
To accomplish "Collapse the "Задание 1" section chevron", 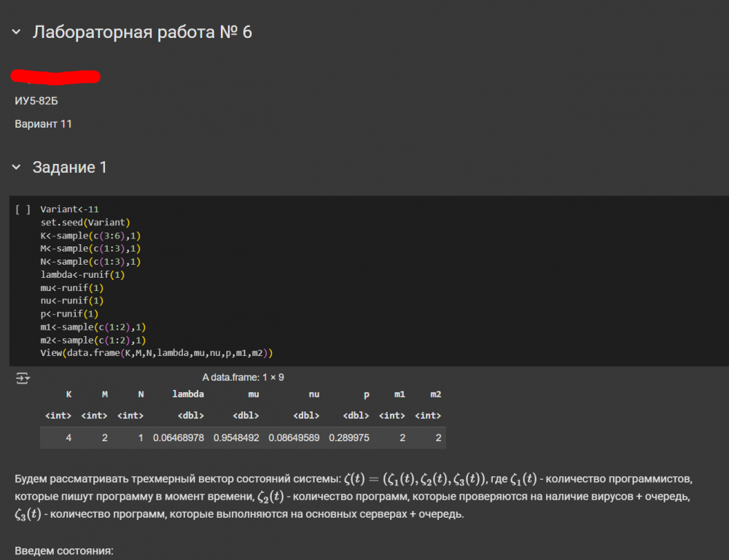I will coord(16,168).
